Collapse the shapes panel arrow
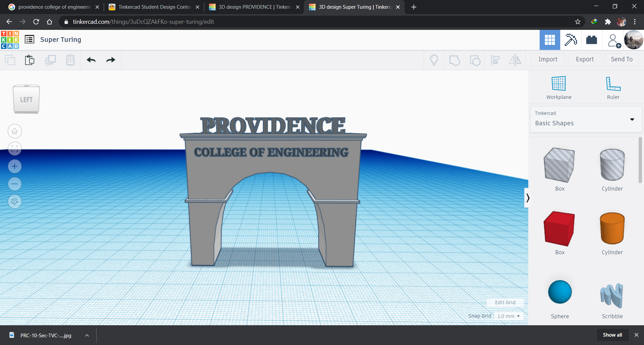 527,198
